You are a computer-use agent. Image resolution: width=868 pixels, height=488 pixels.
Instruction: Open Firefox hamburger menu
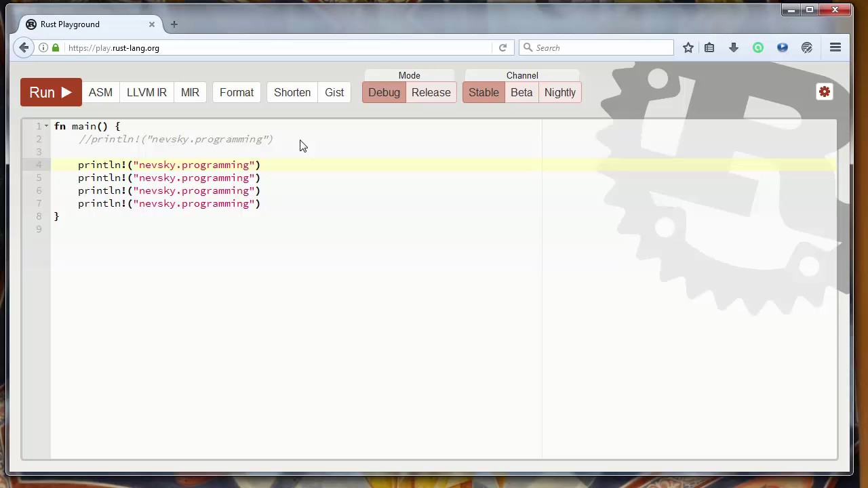point(835,47)
